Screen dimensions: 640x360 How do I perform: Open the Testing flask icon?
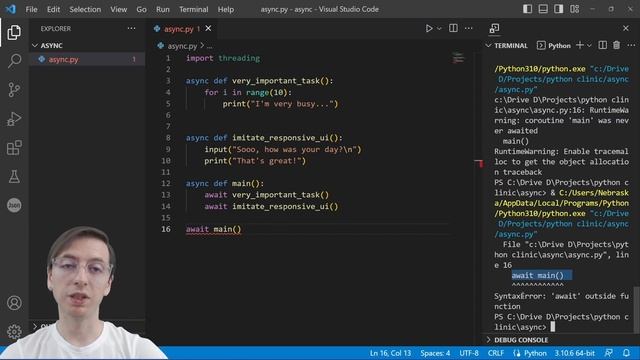(x=14, y=177)
